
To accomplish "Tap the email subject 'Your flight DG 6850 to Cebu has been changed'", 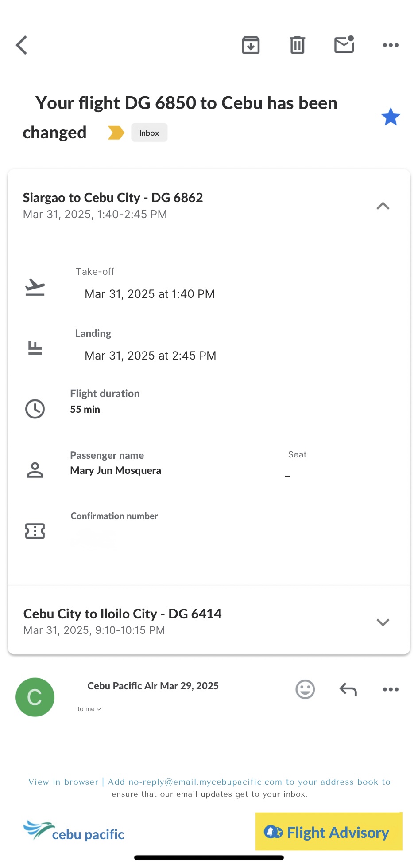I will click(180, 117).
